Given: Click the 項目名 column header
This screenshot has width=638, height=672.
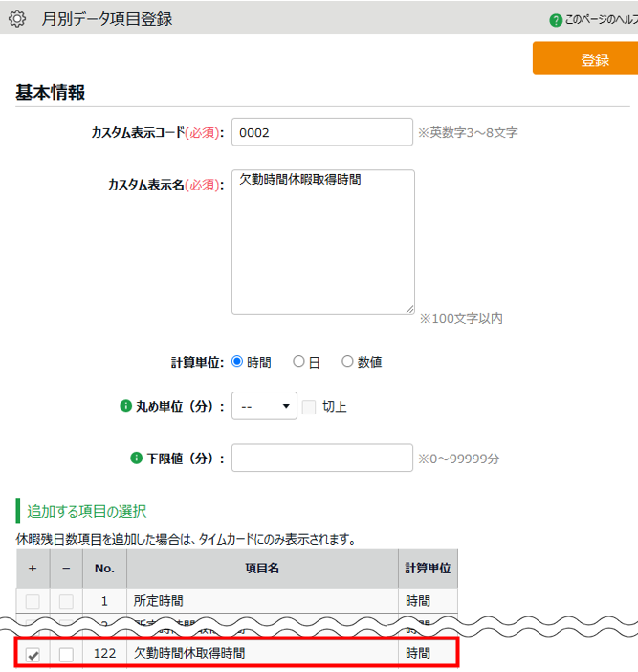Looking at the screenshot, I should [261, 568].
